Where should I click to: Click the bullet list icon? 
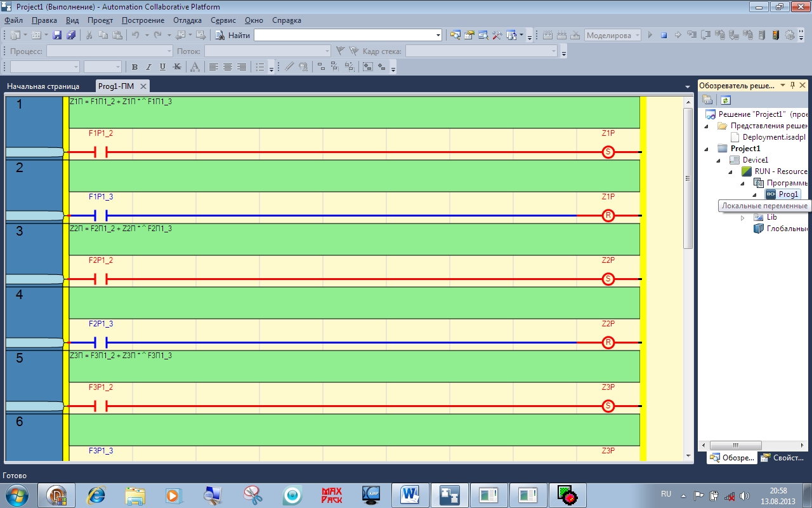(x=259, y=67)
